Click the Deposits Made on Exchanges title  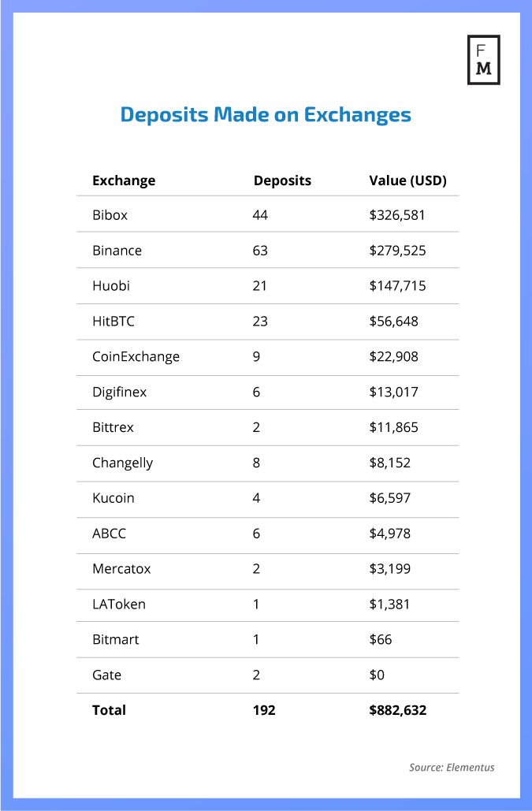coord(266,115)
